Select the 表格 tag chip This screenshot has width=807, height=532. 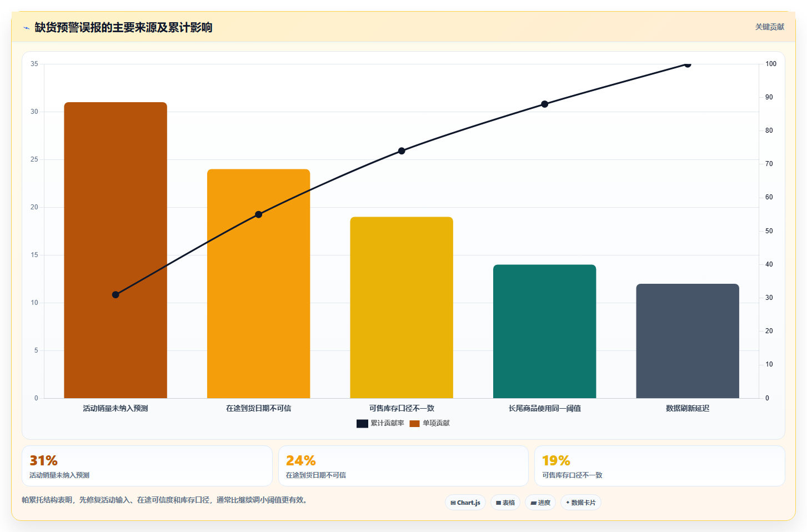pyautogui.click(x=505, y=503)
